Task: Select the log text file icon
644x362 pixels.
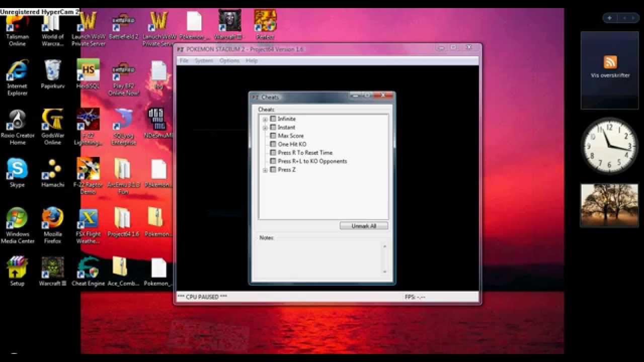Action: [x=158, y=74]
